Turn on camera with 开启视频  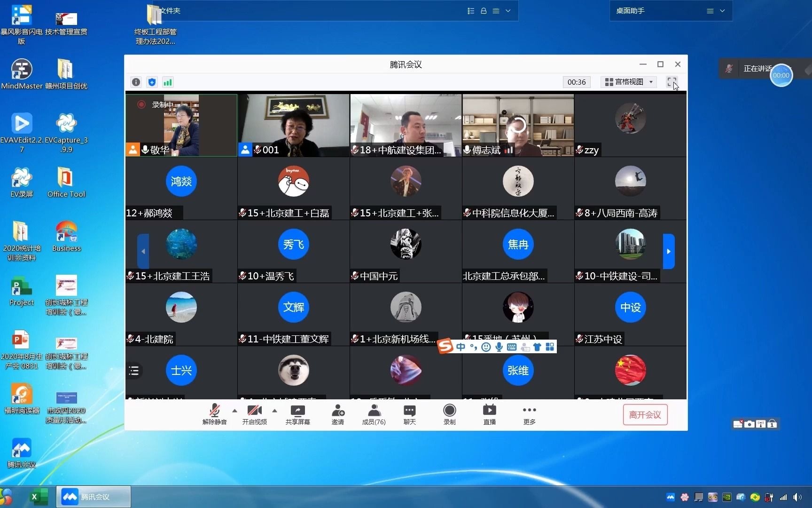(255, 414)
